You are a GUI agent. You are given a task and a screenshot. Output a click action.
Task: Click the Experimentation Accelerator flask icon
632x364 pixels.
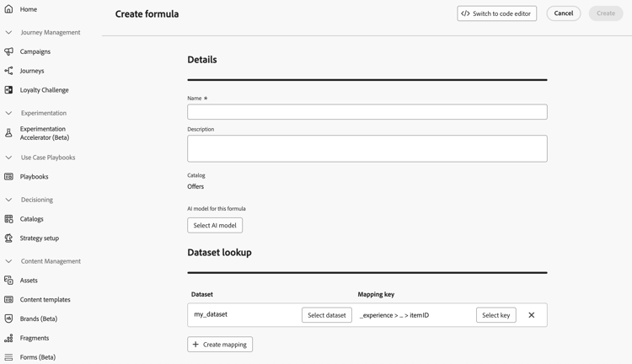(x=8, y=133)
